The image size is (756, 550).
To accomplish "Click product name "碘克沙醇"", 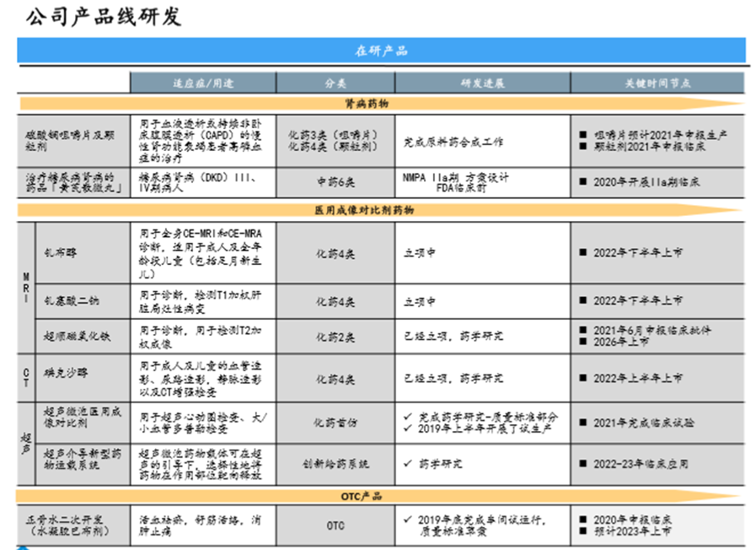I will coord(66,372).
